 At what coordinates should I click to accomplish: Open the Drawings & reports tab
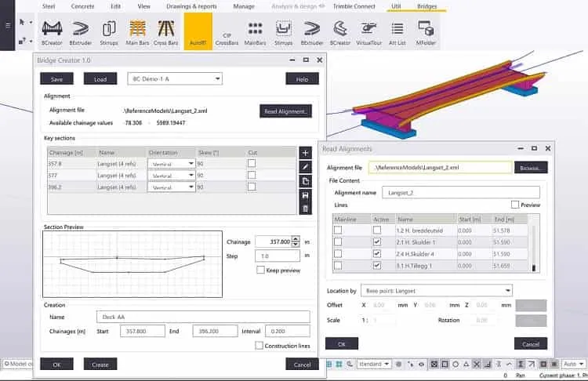191,6
